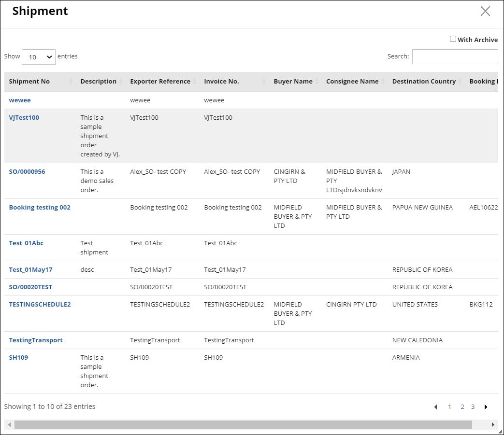Select booking reference AEL10622 cell
The height and width of the screenshot is (435, 504).
point(483,208)
